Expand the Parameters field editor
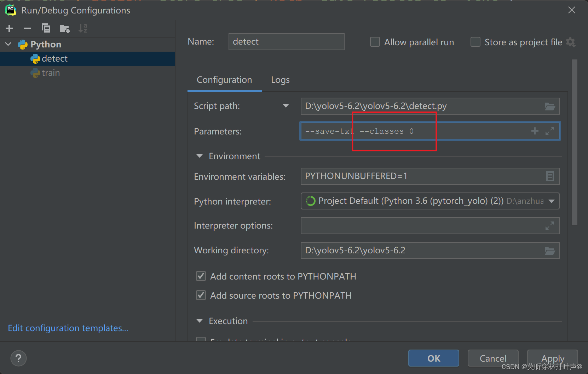Image resolution: width=588 pixels, height=374 pixels. click(550, 131)
